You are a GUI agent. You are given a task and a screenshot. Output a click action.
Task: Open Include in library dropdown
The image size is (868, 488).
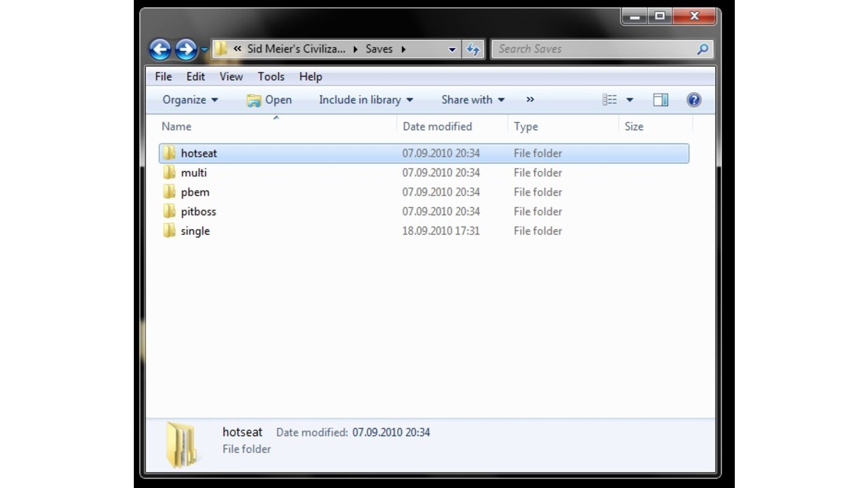point(366,100)
